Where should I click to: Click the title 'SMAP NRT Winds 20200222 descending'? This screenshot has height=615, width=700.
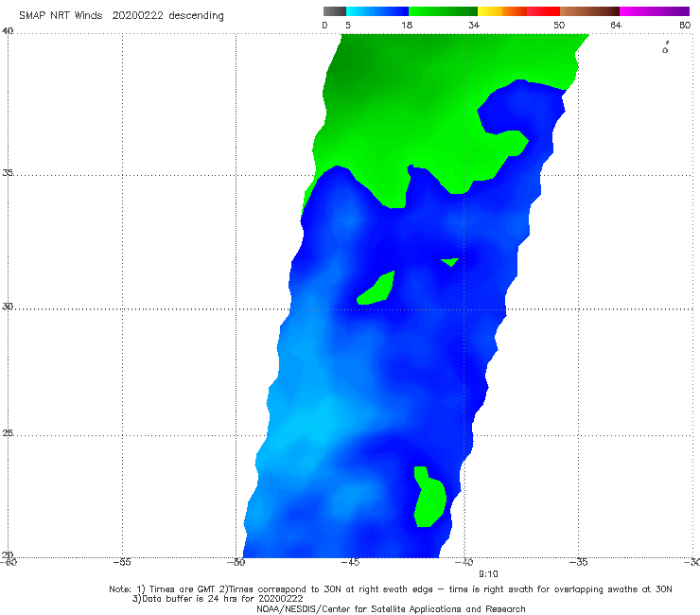click(x=121, y=16)
